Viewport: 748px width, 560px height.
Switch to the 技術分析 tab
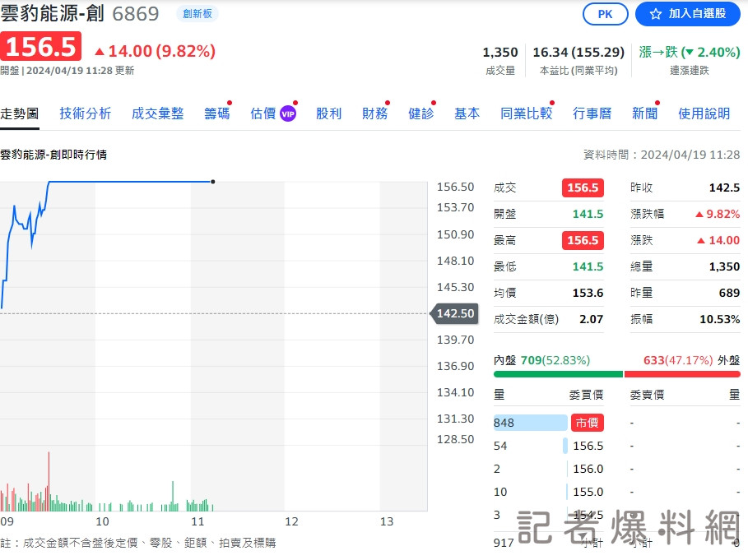[x=86, y=113]
